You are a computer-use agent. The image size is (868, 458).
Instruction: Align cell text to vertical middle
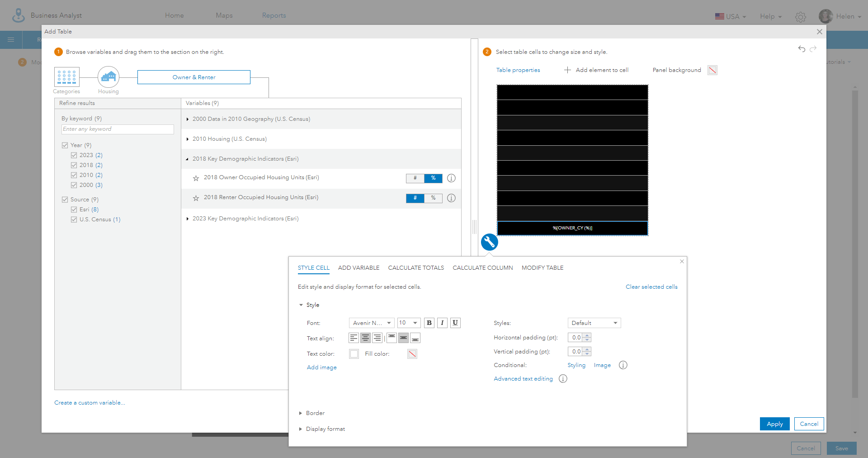[403, 338]
